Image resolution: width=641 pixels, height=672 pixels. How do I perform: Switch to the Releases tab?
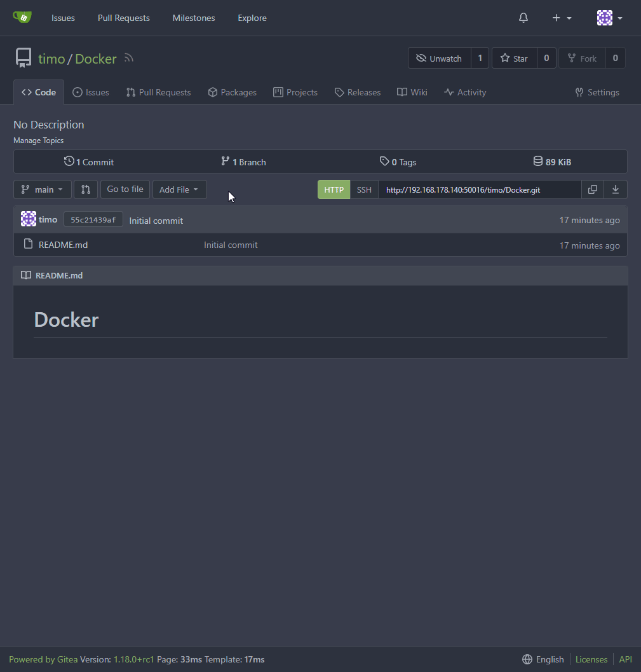(357, 92)
